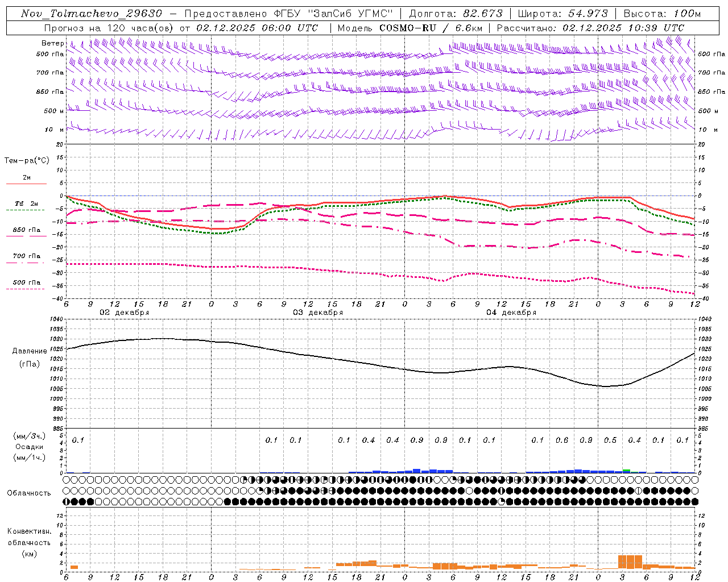
Task: Click the "Модель COSMO-RU / 6.6км" text
Action: coord(410,28)
